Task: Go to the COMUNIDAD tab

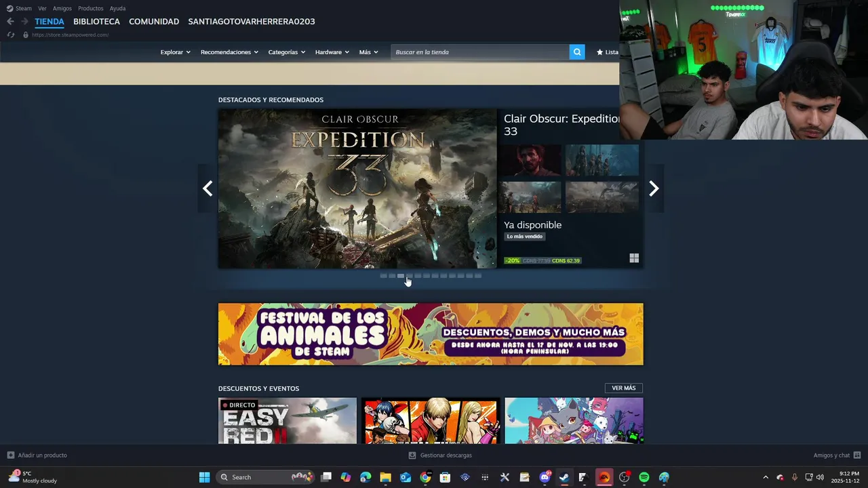Action: pos(154,22)
